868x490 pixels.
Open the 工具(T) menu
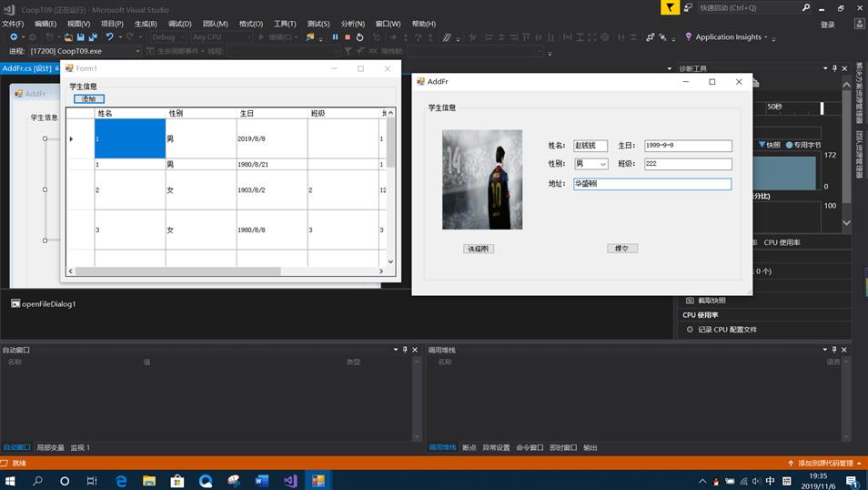click(285, 24)
